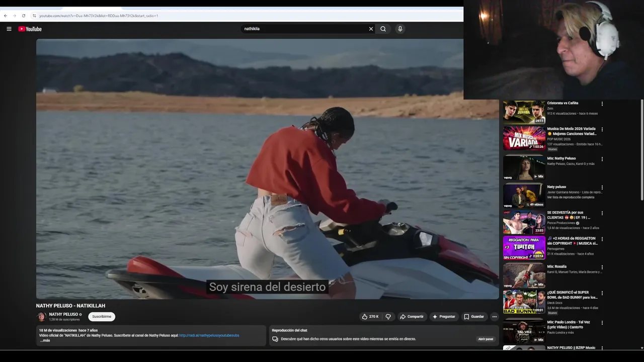Go to YouTube home via logo
644x362 pixels.
click(30, 29)
